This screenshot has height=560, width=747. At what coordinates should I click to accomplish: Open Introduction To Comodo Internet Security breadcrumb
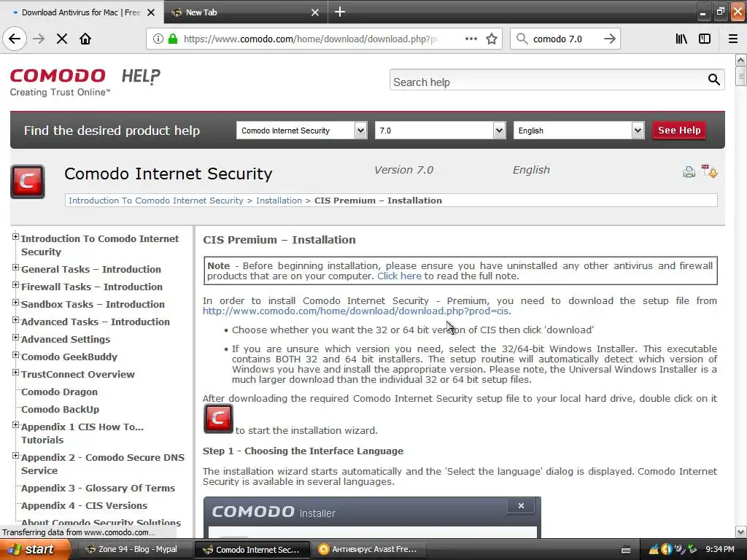tap(156, 201)
